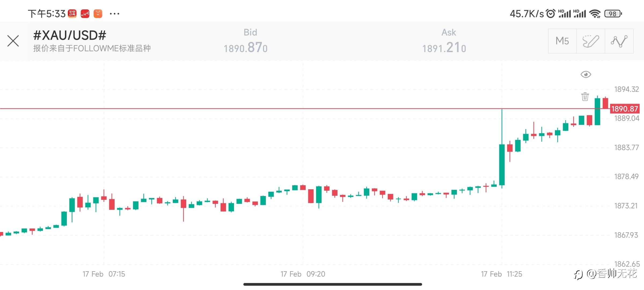This screenshot has height=290, width=644.
Task: Click the red 1890.87 price label
Action: (625, 109)
